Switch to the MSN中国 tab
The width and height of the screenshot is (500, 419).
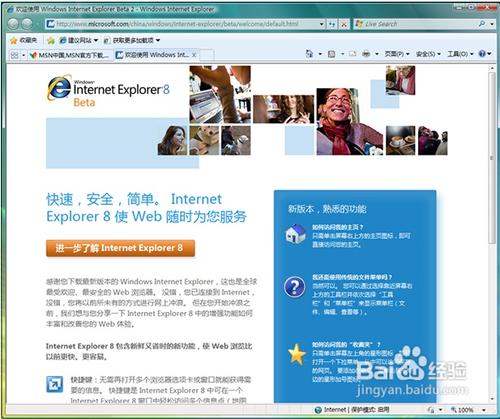click(70, 55)
